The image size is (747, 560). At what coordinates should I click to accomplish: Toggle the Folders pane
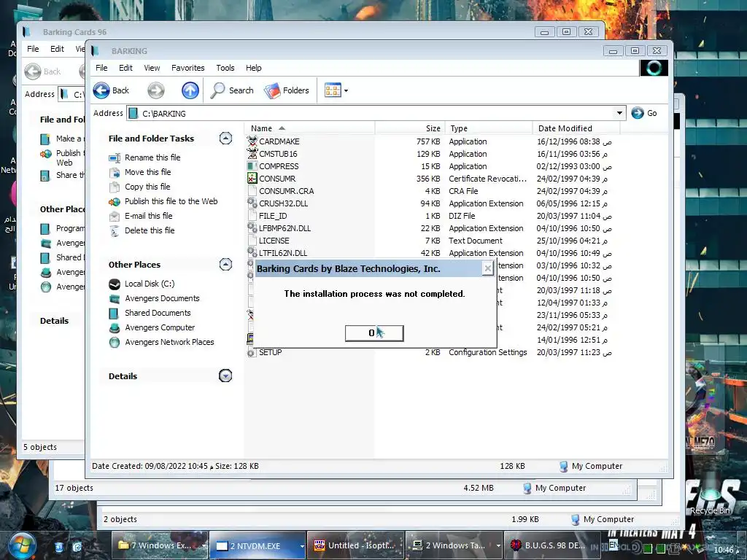click(x=286, y=90)
